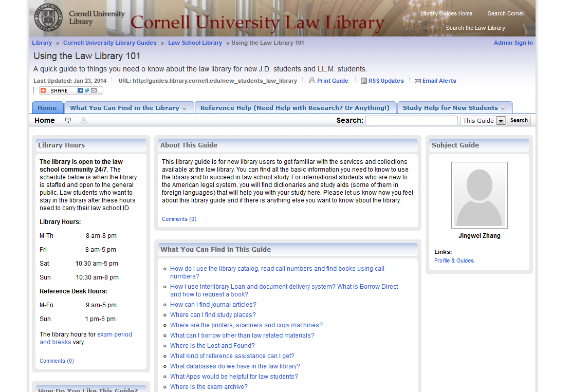Share the guide on Twitter

pyautogui.click(x=87, y=90)
